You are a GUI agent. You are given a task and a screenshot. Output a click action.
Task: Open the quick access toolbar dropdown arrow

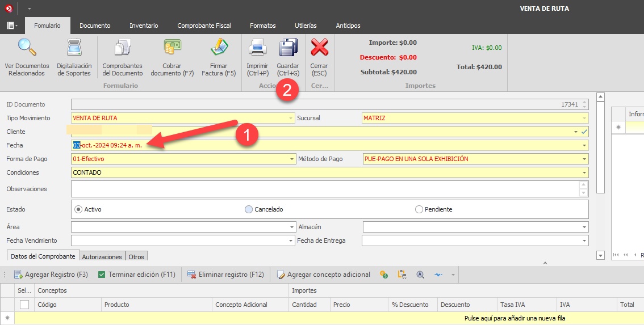(x=29, y=9)
